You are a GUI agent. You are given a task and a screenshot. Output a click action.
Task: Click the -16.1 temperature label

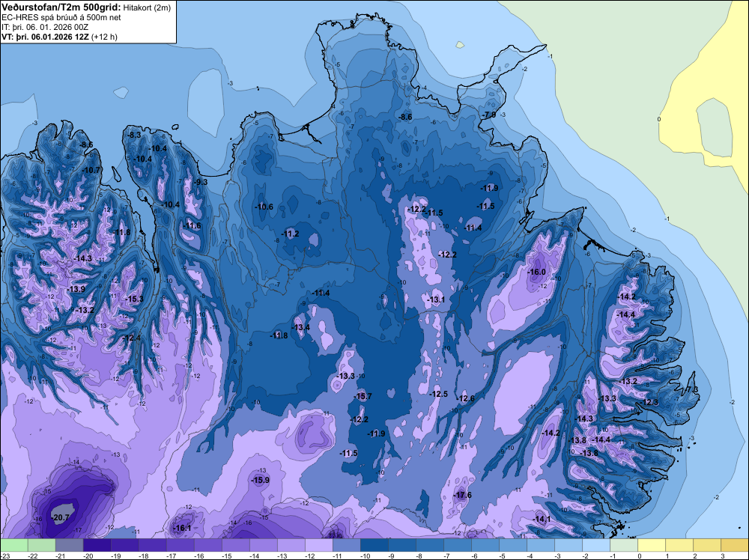pos(182,528)
